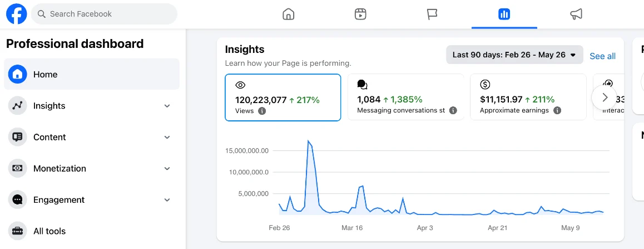Image resolution: width=644 pixels, height=249 pixels.
Task: Click into the Search Facebook field
Action: pos(105,14)
